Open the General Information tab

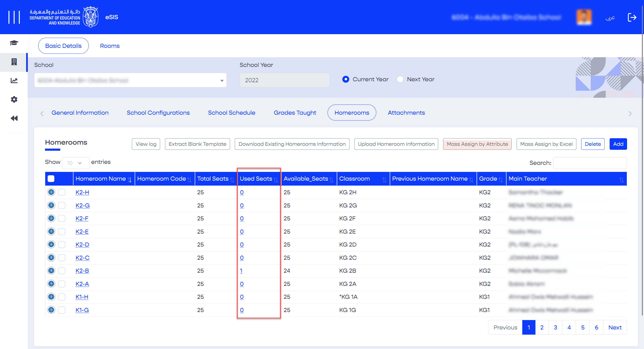80,113
